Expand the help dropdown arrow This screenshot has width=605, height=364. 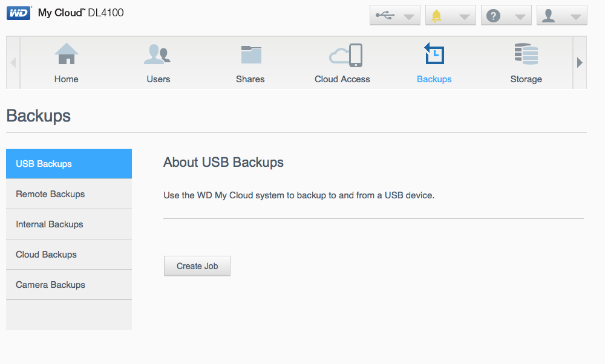click(520, 17)
